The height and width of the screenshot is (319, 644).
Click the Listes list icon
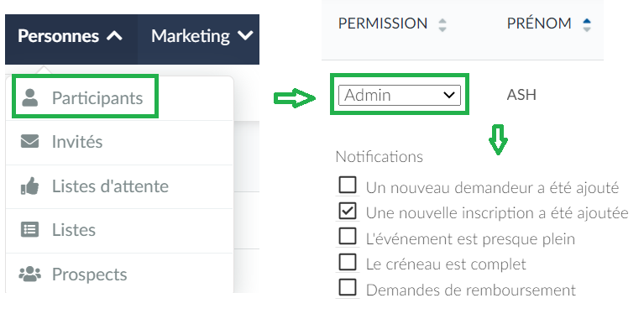(x=29, y=229)
